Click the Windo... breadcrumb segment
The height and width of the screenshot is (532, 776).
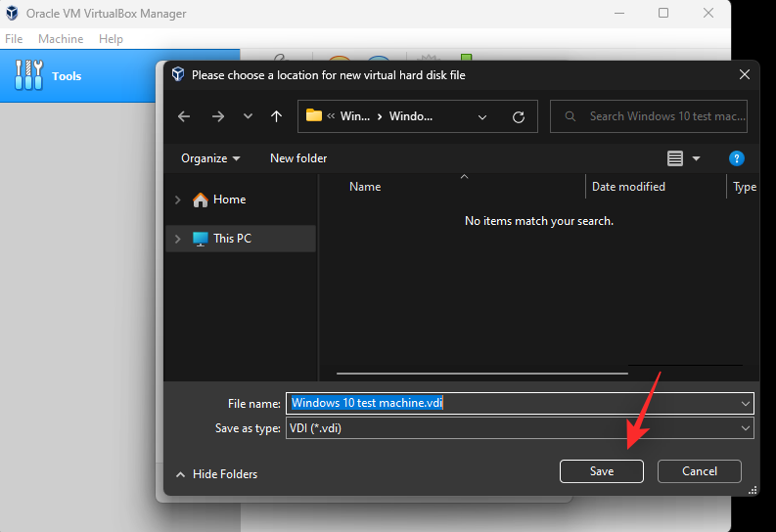(x=411, y=116)
